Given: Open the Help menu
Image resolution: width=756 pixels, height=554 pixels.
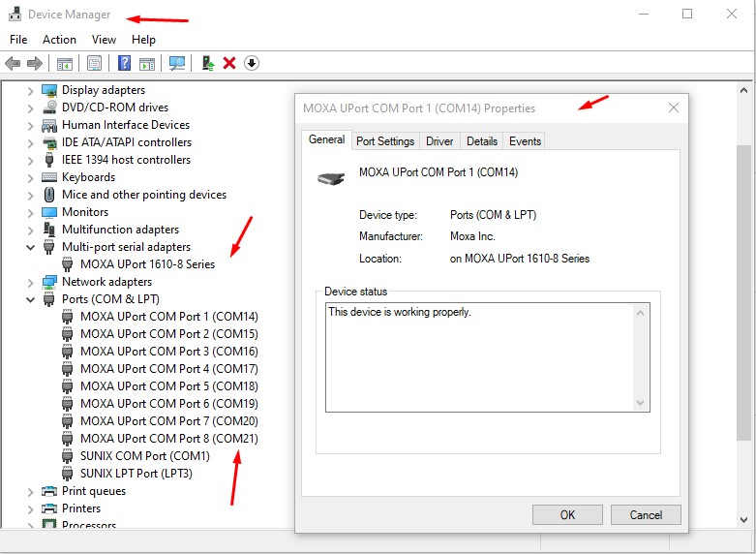Looking at the screenshot, I should [x=143, y=40].
